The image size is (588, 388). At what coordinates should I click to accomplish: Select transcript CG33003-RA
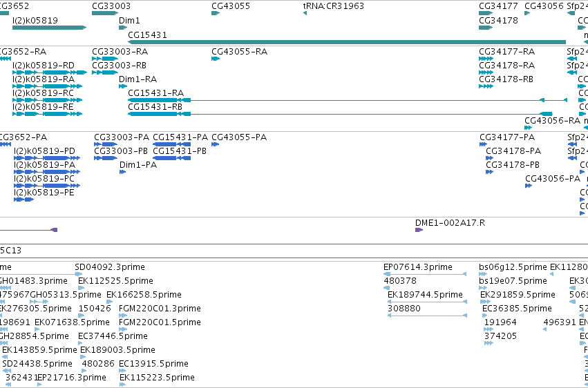[120, 51]
